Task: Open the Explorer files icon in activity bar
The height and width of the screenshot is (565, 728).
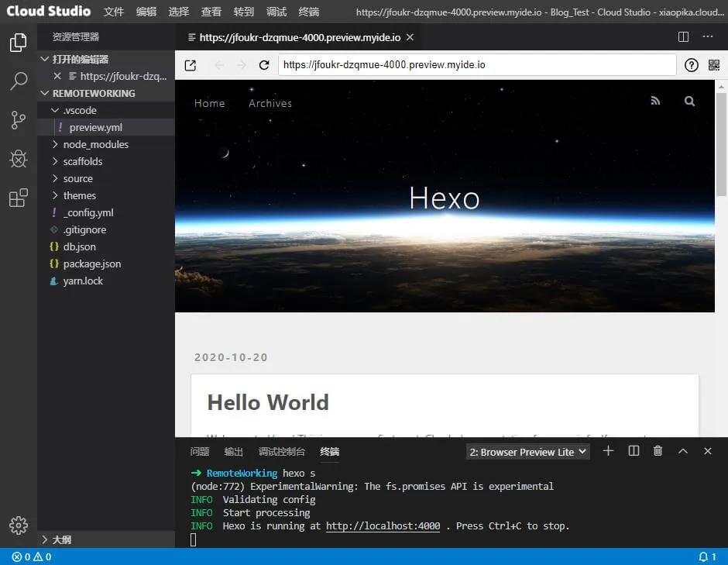Action: click(18, 43)
